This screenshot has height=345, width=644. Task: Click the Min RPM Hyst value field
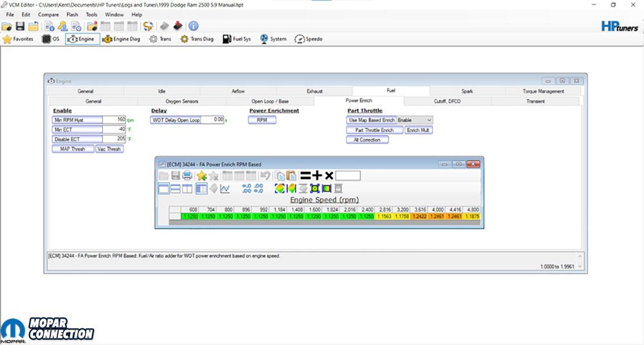[114, 120]
